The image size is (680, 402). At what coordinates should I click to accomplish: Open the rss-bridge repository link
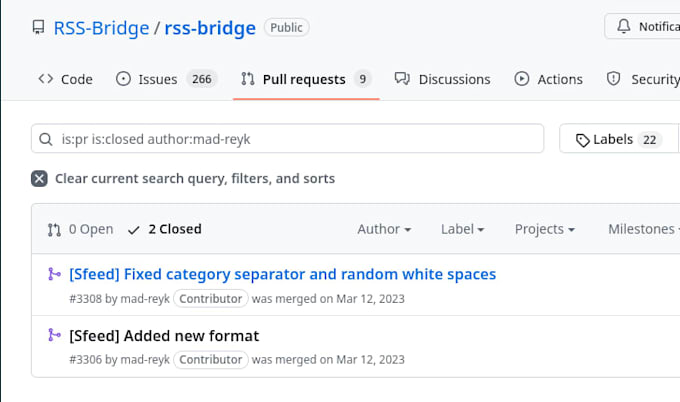coord(210,28)
